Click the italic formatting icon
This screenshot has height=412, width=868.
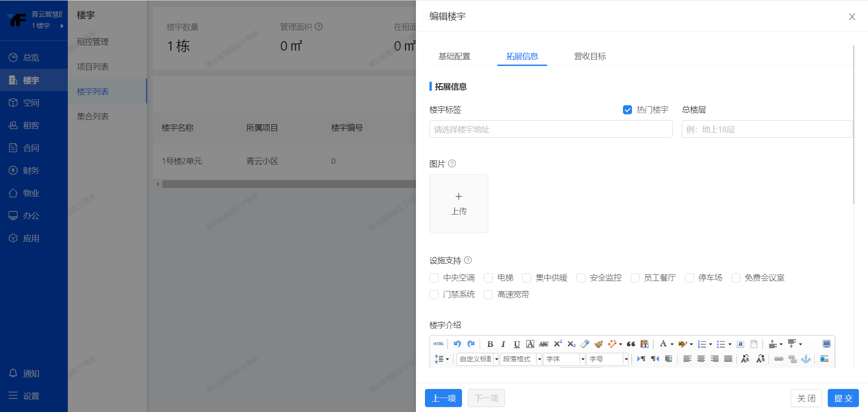pyautogui.click(x=503, y=344)
